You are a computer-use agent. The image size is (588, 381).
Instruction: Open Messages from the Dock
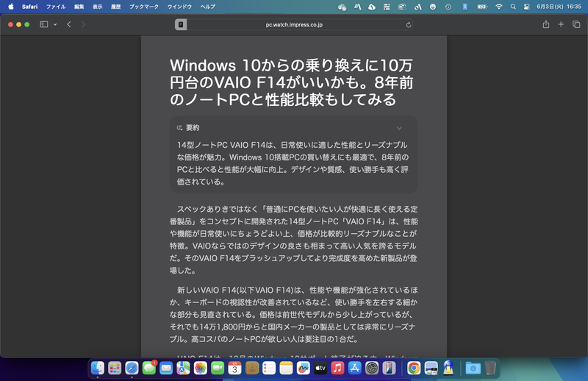(x=149, y=368)
